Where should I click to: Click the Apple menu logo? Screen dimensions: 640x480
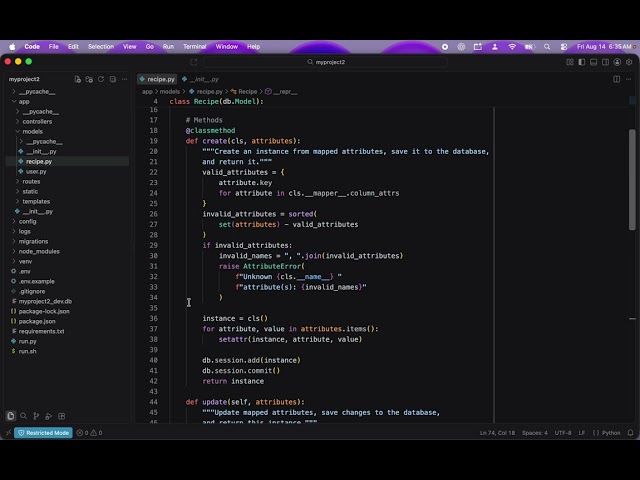pos(12,47)
